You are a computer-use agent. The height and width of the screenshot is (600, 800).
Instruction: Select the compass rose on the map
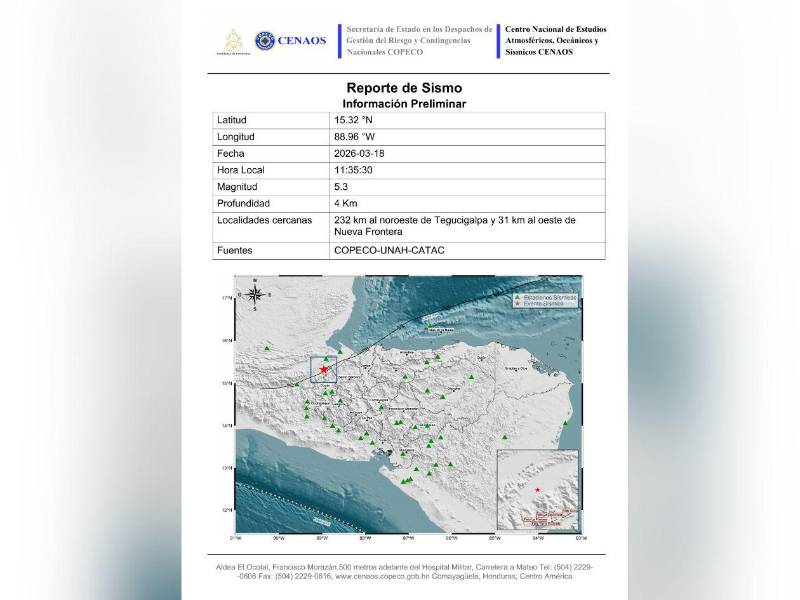coord(253,295)
